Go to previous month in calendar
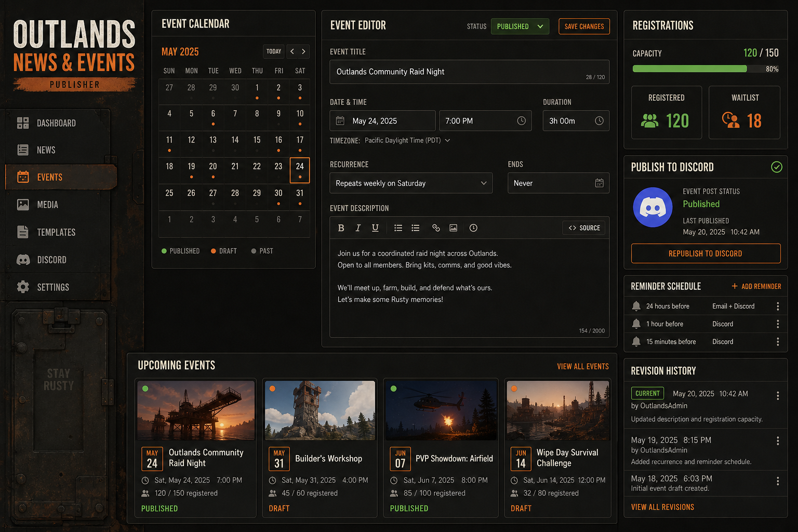 (292, 51)
